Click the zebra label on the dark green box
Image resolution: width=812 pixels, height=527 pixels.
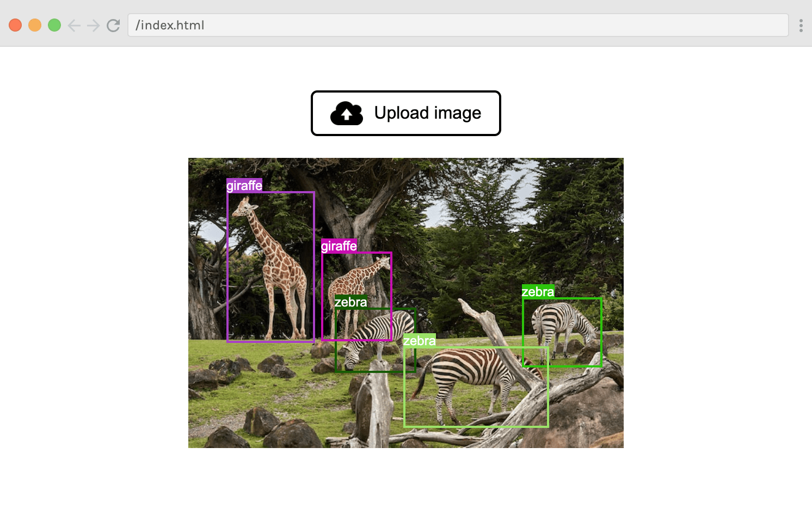351,302
